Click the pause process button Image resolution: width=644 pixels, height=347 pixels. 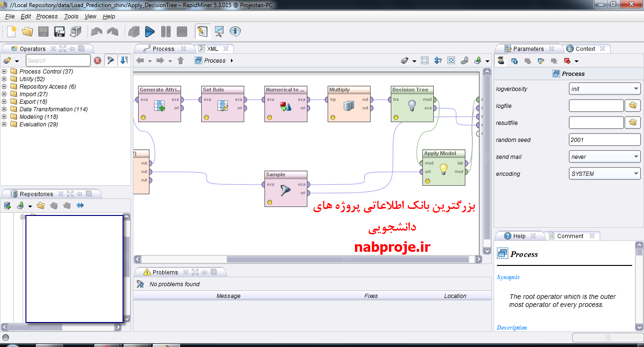pyautogui.click(x=166, y=32)
